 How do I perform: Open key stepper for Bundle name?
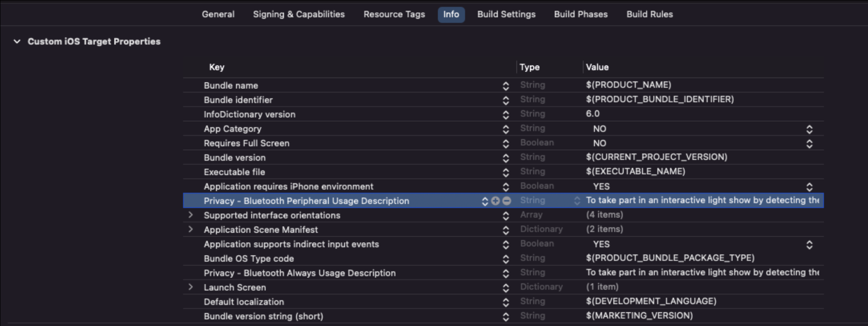(x=505, y=86)
